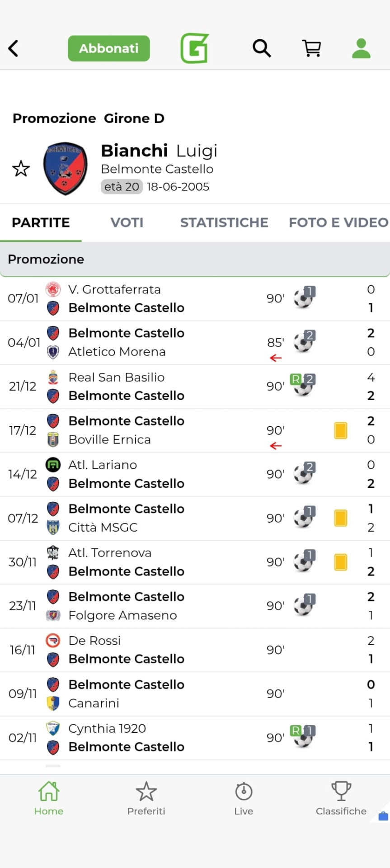Click the Abbonati subscribe button
The image size is (390, 868).
pyautogui.click(x=109, y=48)
